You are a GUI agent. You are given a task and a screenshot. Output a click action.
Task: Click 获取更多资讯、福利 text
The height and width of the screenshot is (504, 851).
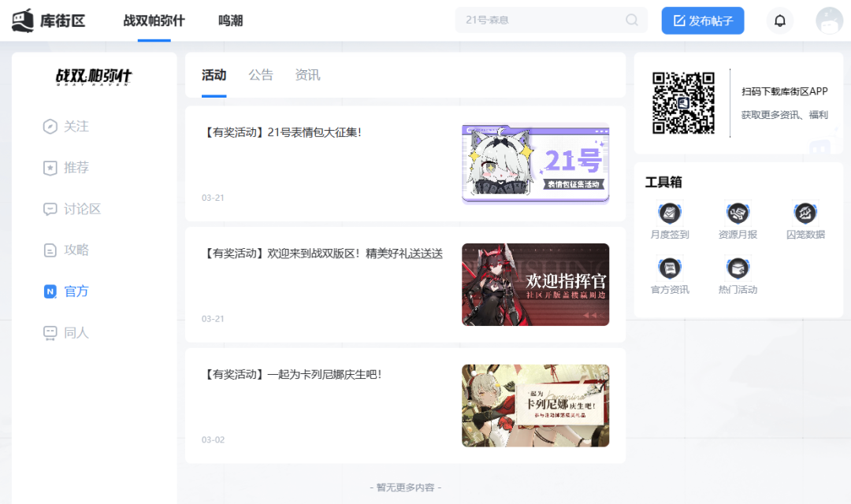click(785, 115)
